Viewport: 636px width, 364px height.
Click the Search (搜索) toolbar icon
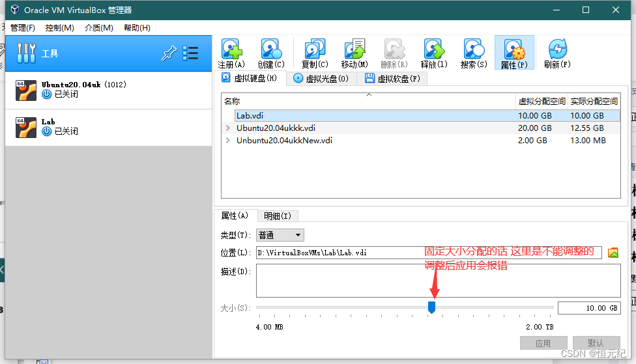474,49
